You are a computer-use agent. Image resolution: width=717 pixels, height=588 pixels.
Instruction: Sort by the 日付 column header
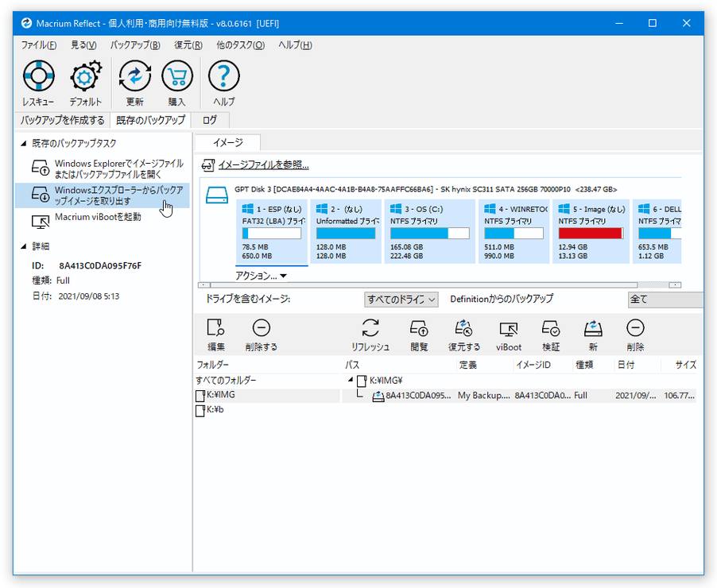(x=637, y=365)
